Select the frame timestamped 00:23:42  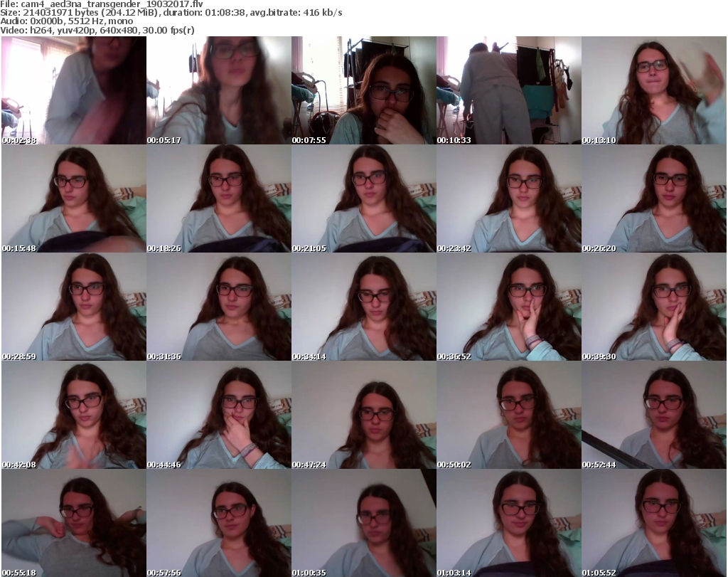pyautogui.click(x=508, y=198)
